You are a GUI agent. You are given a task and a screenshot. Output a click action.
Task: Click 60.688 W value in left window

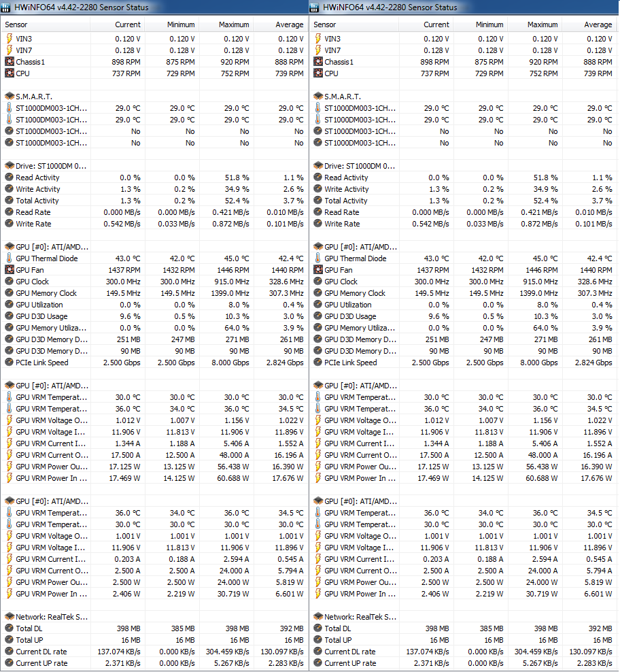tap(233, 478)
